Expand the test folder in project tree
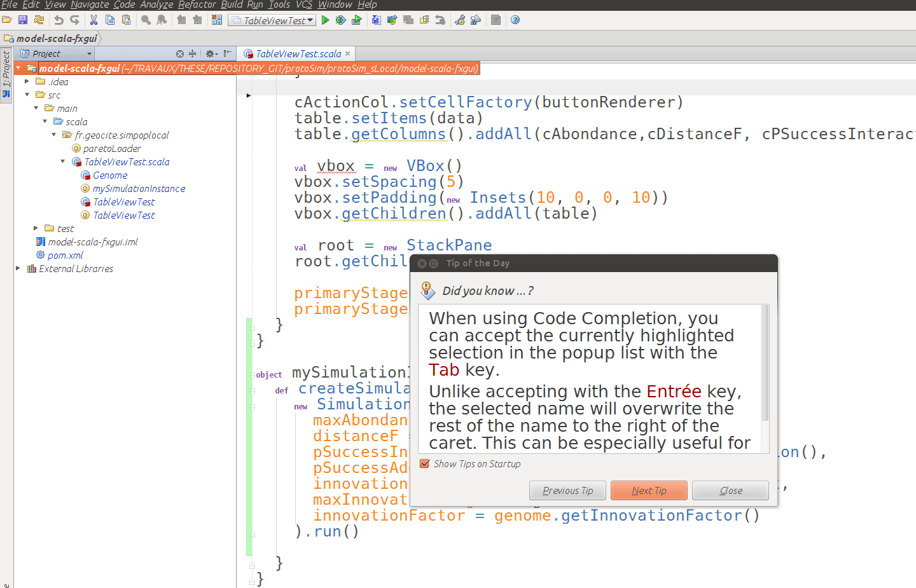The width and height of the screenshot is (916, 588). 36,228
